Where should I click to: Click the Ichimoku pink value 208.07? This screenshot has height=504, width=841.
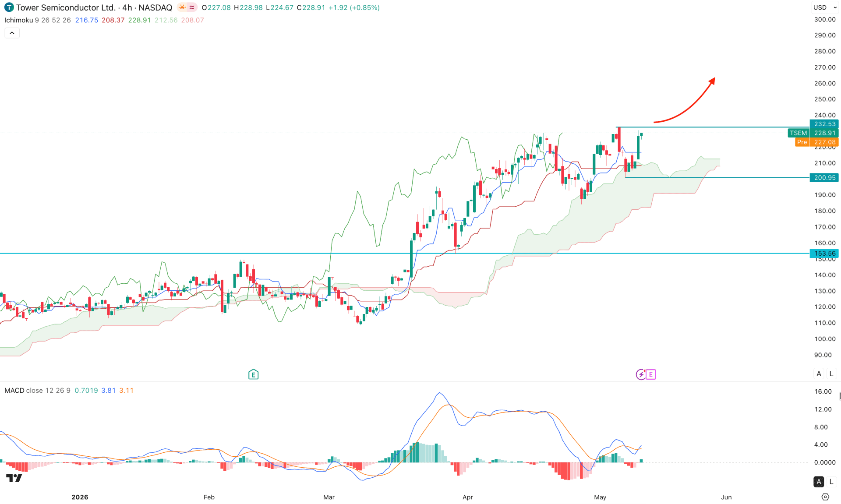pos(192,20)
